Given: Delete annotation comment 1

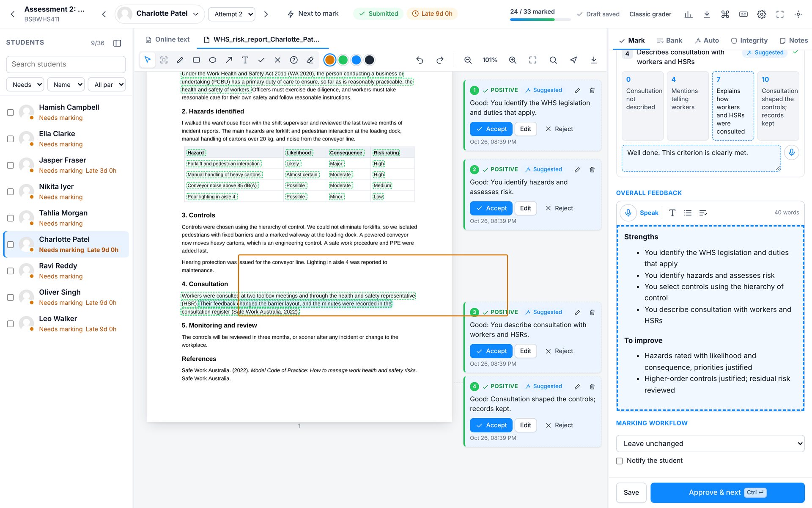Looking at the screenshot, I should [592, 90].
